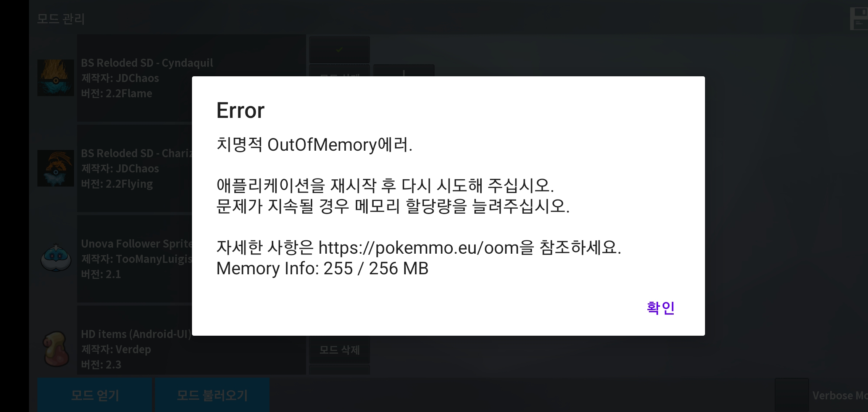The height and width of the screenshot is (412, 868).
Task: Select the Charizard mod thumbnail icon
Action: pyautogui.click(x=56, y=168)
